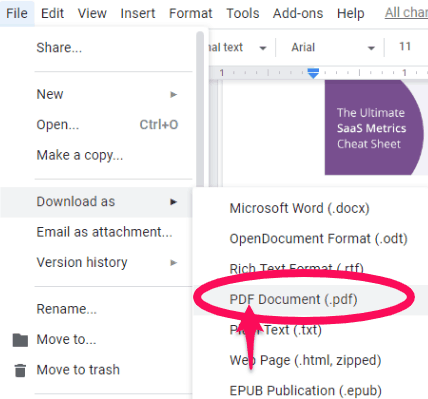Click the File menu scrollbar
Image resolution: width=428 pixels, height=399 pixels.
pos(200,110)
